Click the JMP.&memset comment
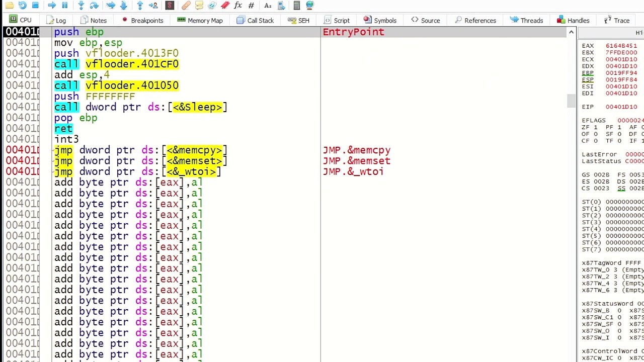644x362 pixels. (x=357, y=161)
